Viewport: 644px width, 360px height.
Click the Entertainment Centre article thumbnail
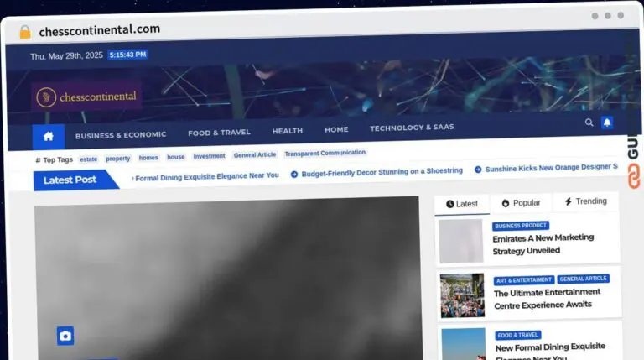[462, 295]
